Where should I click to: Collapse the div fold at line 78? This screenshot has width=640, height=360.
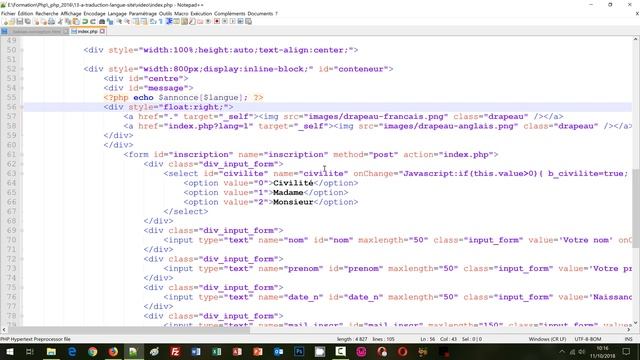pyautogui.click(x=22, y=316)
